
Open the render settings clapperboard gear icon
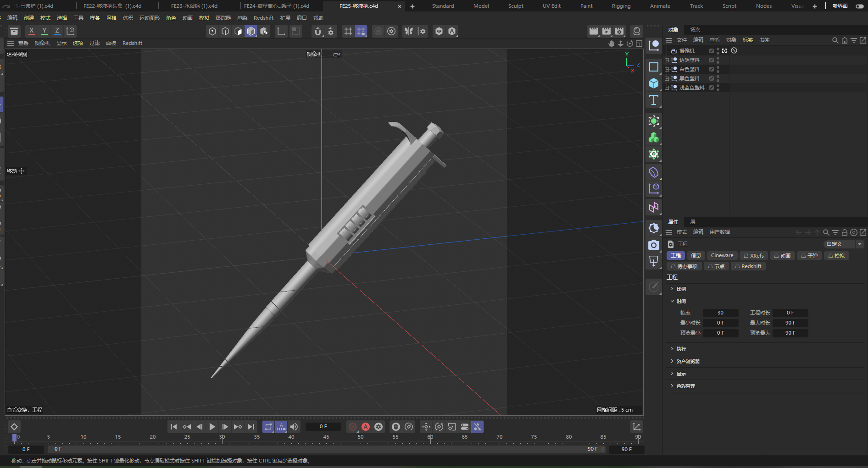coord(619,31)
